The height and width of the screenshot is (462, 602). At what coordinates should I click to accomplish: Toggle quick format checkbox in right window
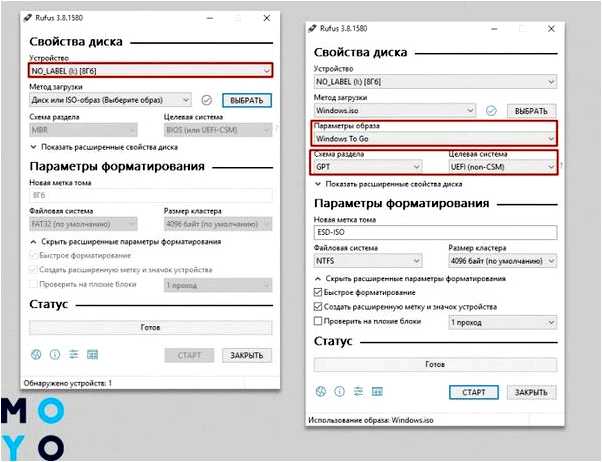(318, 292)
